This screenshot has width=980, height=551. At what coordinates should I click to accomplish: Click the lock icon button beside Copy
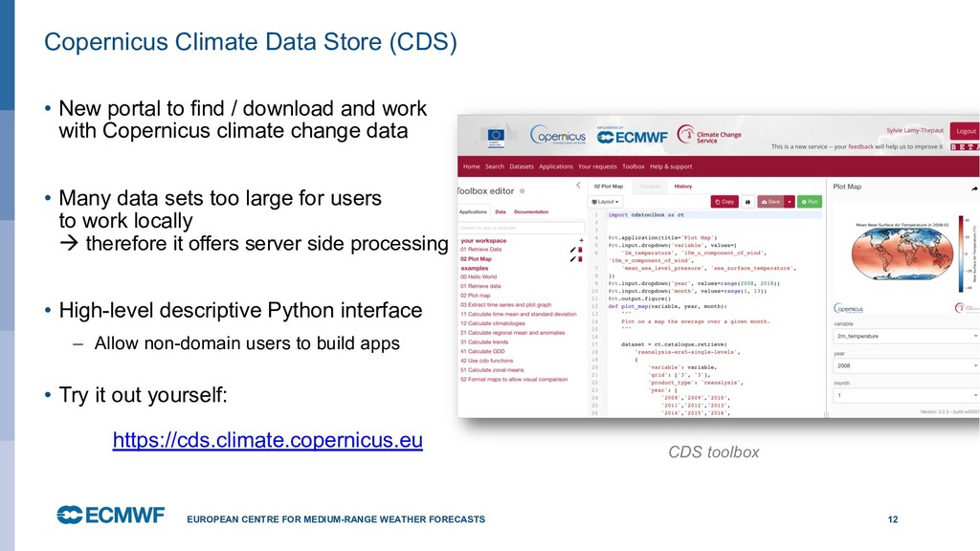(747, 202)
